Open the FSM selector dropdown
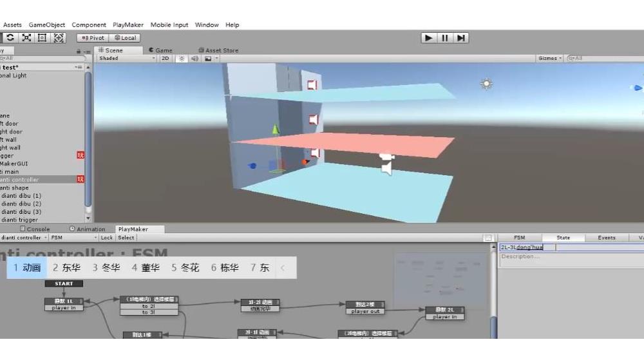The height and width of the screenshot is (362, 644). [74, 238]
